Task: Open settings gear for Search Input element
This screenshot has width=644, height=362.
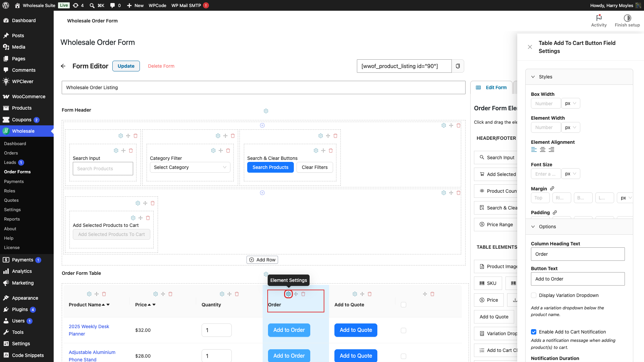Action: pyautogui.click(x=116, y=150)
